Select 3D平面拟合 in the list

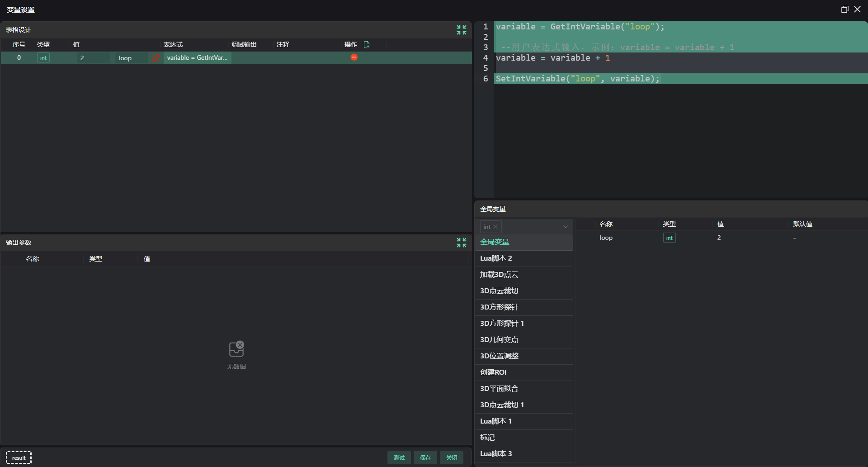coord(524,389)
